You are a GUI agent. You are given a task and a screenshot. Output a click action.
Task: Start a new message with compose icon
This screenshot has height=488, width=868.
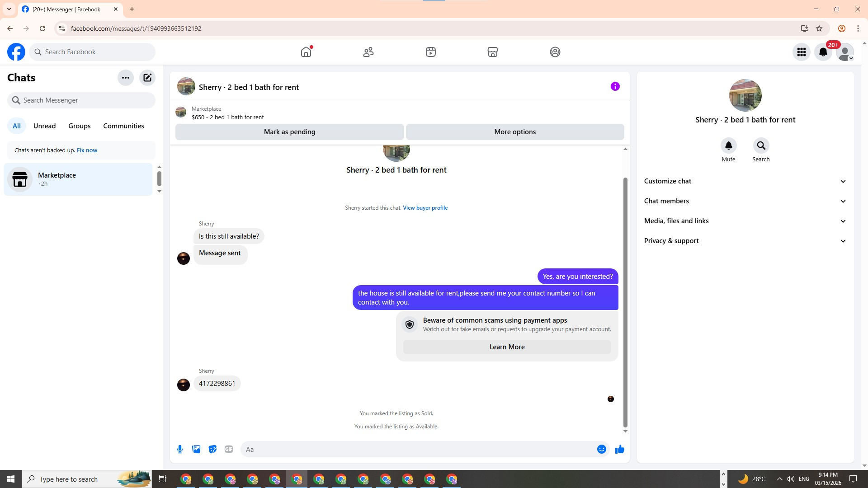coord(147,78)
